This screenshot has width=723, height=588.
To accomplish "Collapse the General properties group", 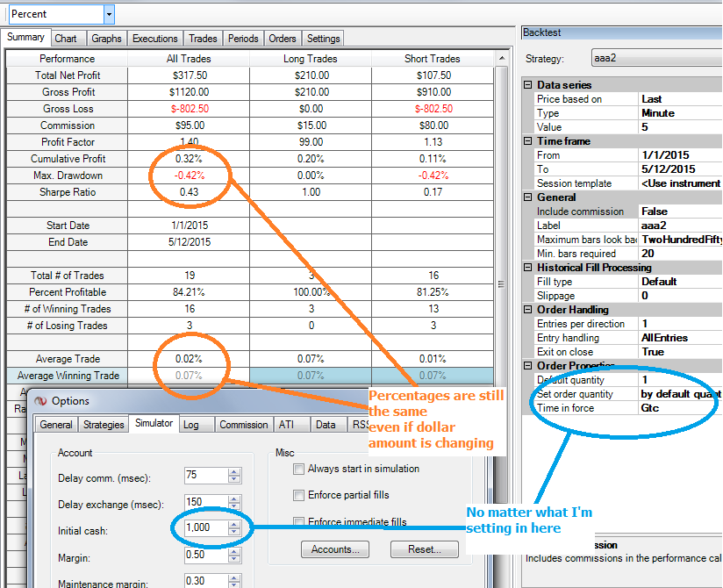I will pos(528,197).
